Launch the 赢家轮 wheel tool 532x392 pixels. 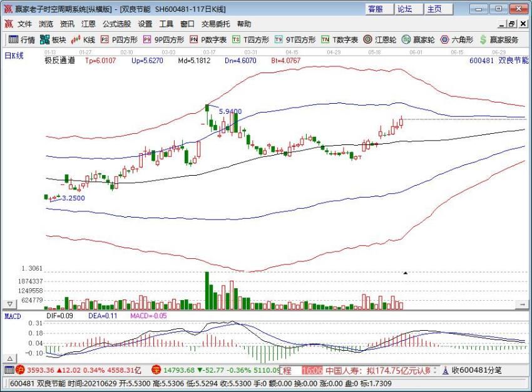pyautogui.click(x=406, y=39)
